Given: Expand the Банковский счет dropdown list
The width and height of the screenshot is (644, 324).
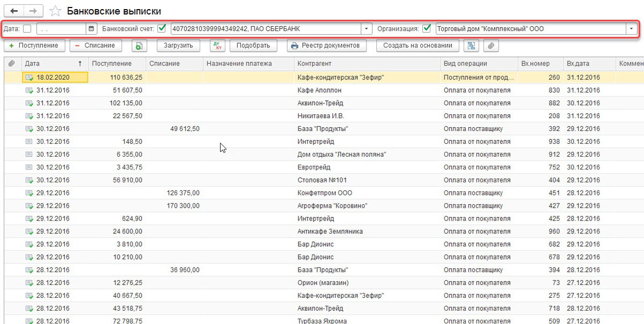Looking at the screenshot, I should coord(366,28).
